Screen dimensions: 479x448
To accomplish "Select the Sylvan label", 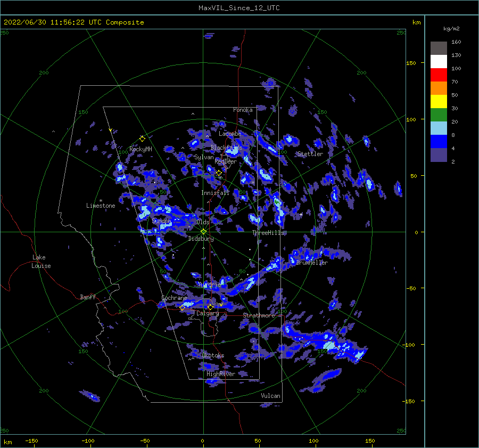I will click(x=204, y=157).
